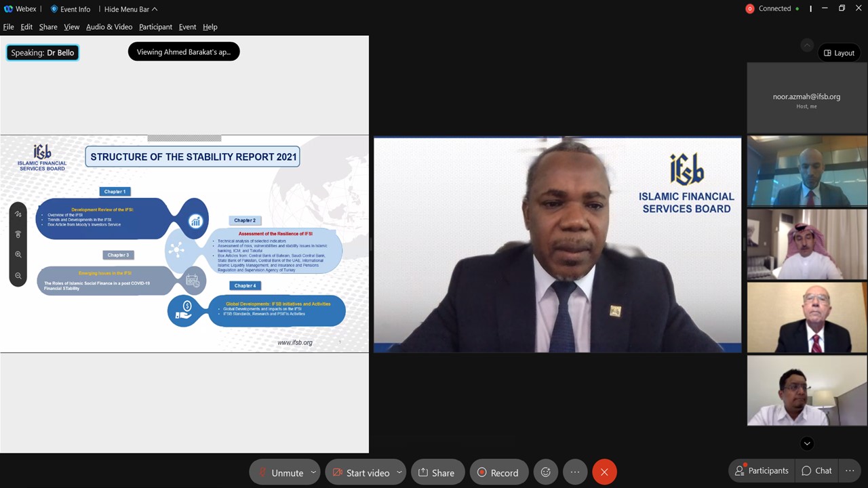
Task: Select noor.azmah@ifsb.org participant tile
Action: (x=806, y=98)
